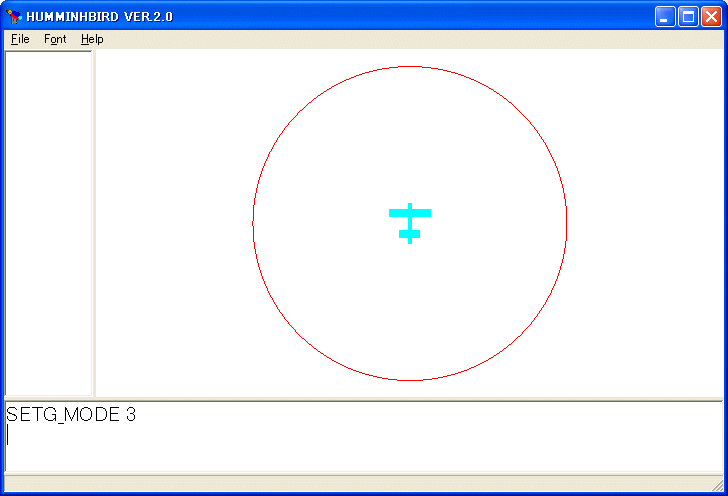Click the empty left side panel
The image size is (728, 496).
tap(48, 223)
